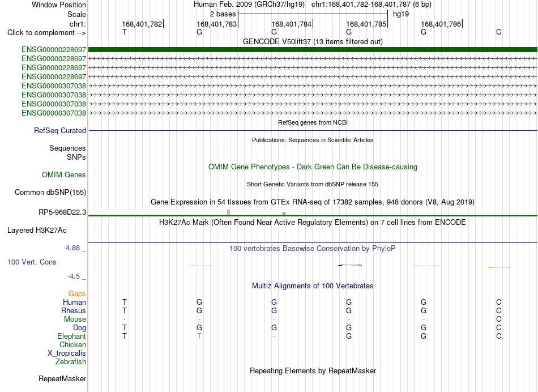
Task: Click the Sequences track label
Action: [x=67, y=148]
